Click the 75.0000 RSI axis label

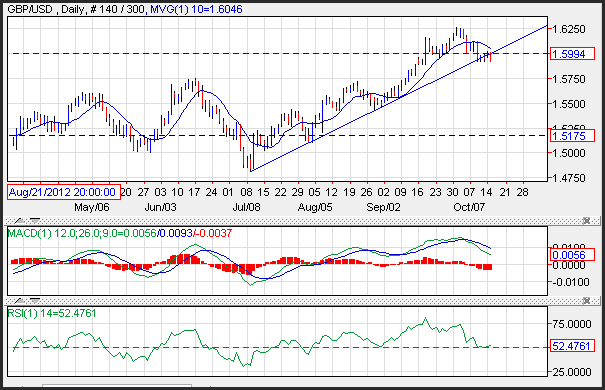[572, 324]
